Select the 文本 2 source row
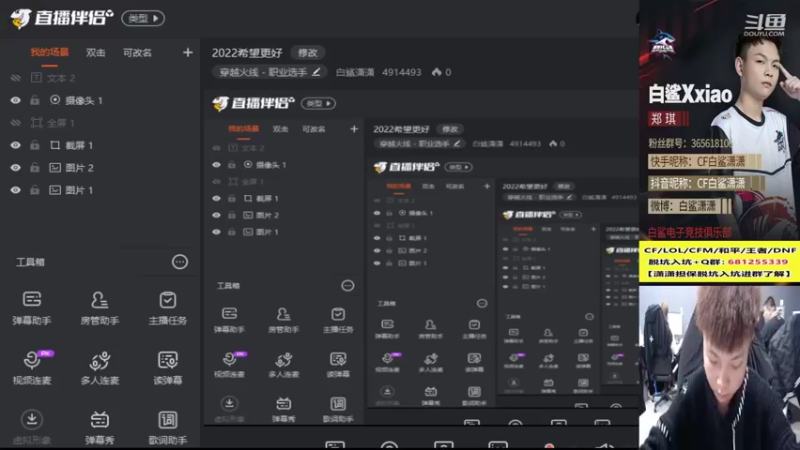This screenshot has height=450, width=800. pos(100,78)
